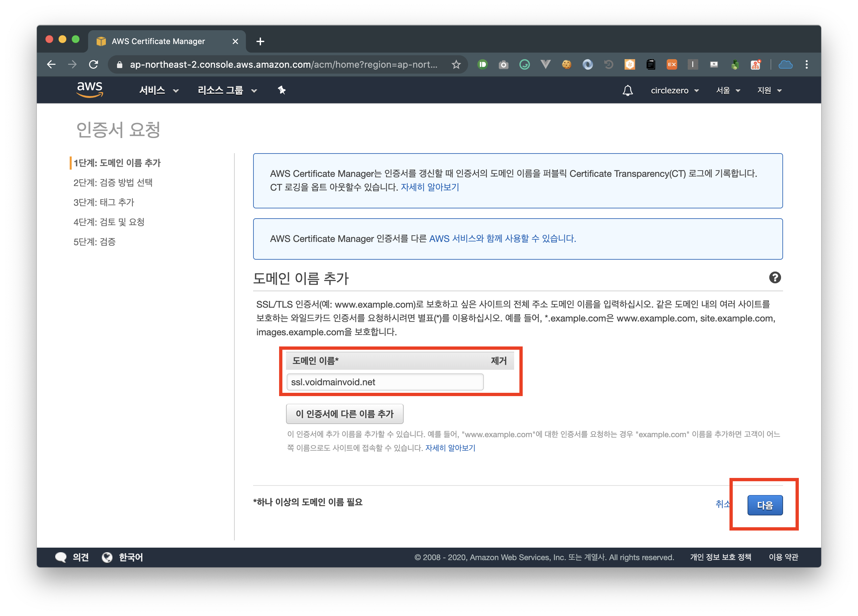858x616 pixels.
Task: Click the cookie extension icon
Action: click(x=566, y=65)
